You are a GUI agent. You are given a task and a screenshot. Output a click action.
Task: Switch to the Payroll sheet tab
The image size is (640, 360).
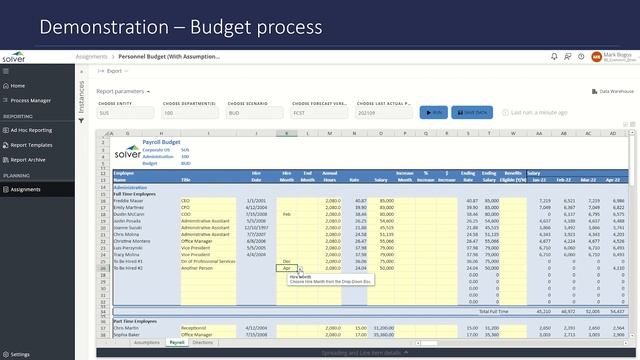click(x=177, y=342)
